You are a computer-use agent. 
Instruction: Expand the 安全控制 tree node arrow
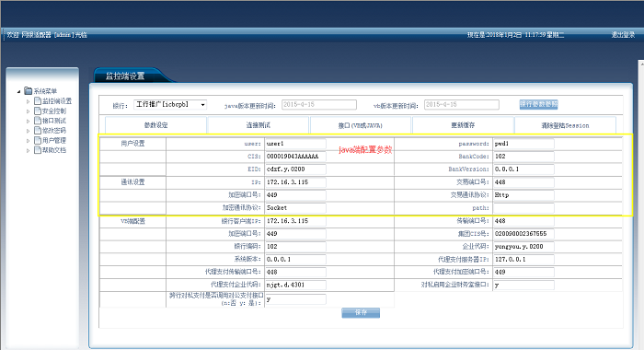[x=28, y=111]
